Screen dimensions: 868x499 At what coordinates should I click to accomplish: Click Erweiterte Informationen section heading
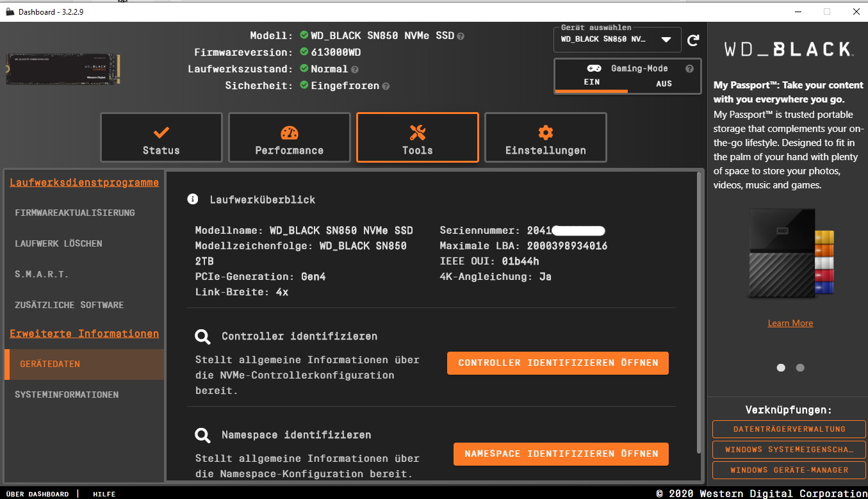tap(84, 334)
